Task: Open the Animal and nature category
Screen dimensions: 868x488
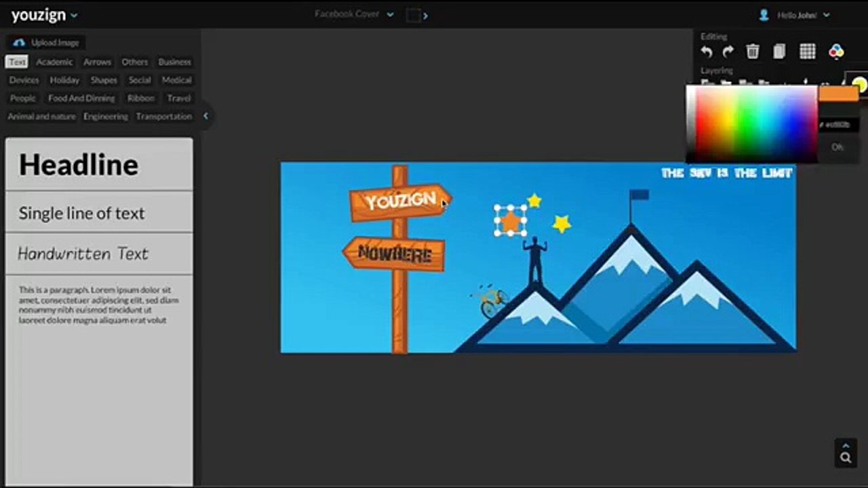Action: 41,117
